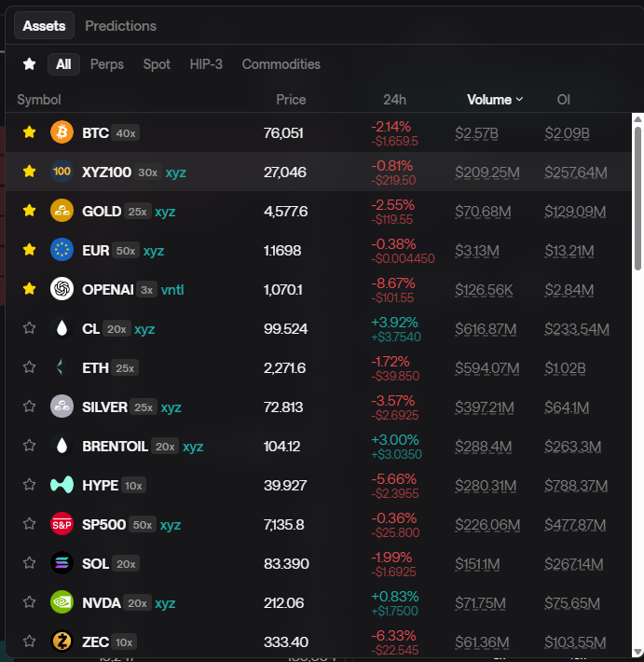Click SP500 open interest $477.87M
The width and height of the screenshot is (644, 662).
click(x=575, y=525)
